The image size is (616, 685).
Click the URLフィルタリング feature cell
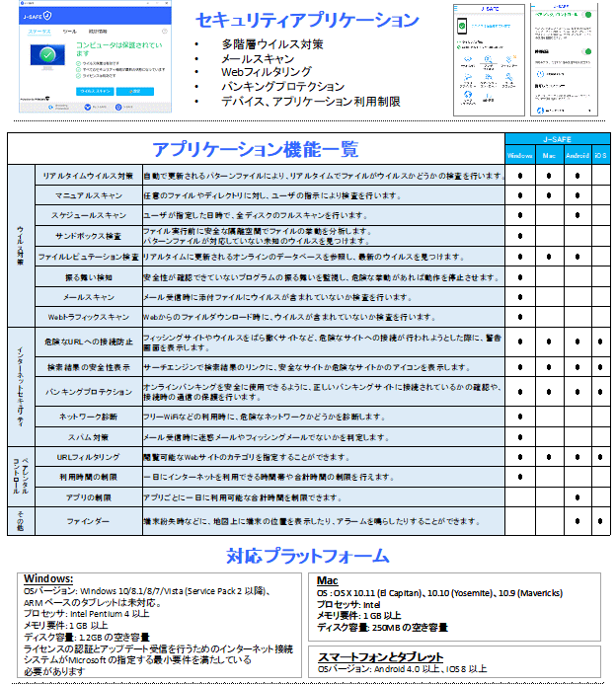pyautogui.click(x=89, y=457)
